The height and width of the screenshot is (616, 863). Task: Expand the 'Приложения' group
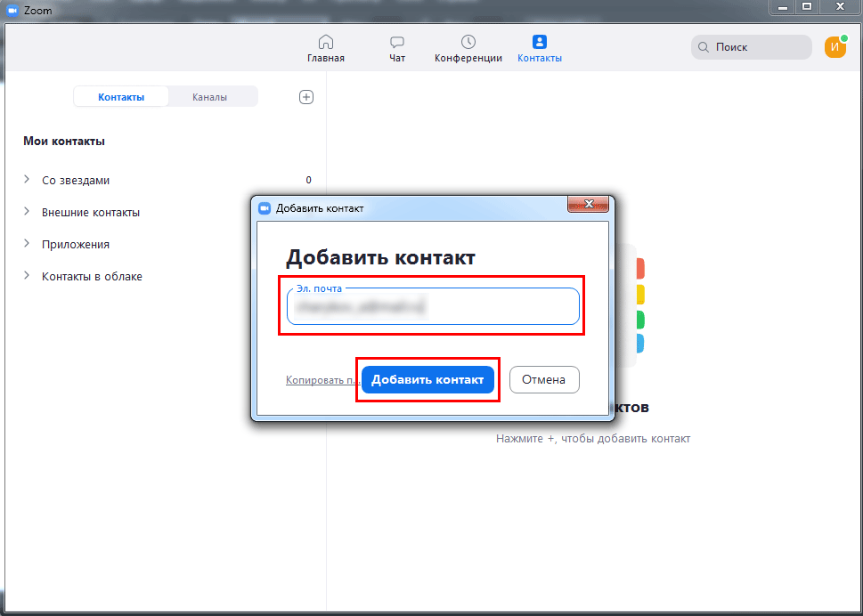[27, 244]
